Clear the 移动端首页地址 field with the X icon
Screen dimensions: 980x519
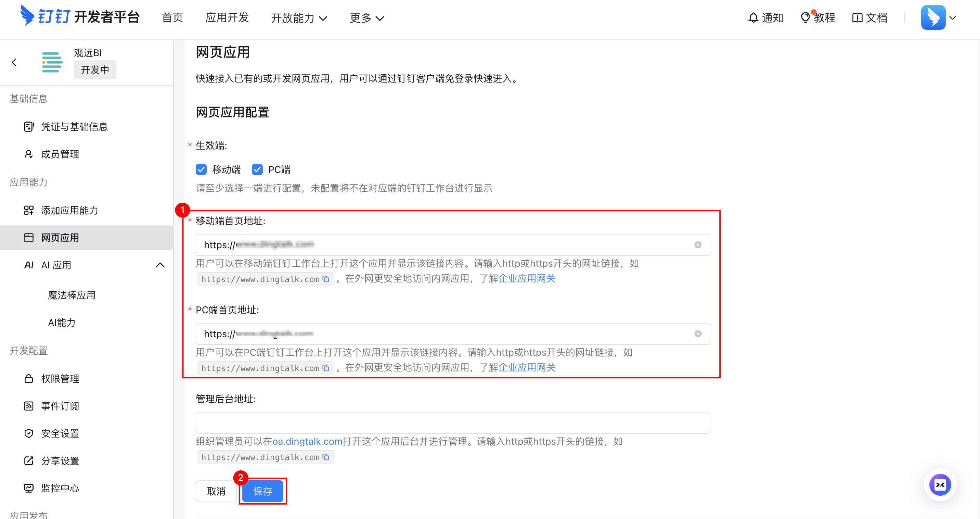[697, 245]
